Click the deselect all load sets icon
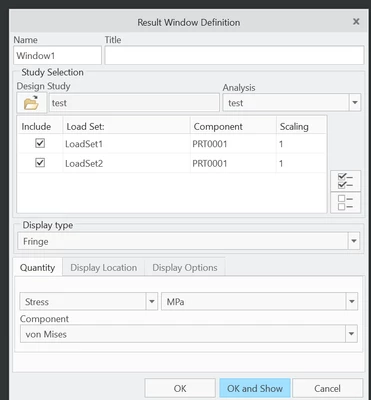Viewport: 371px width, 400px height. 345,202
